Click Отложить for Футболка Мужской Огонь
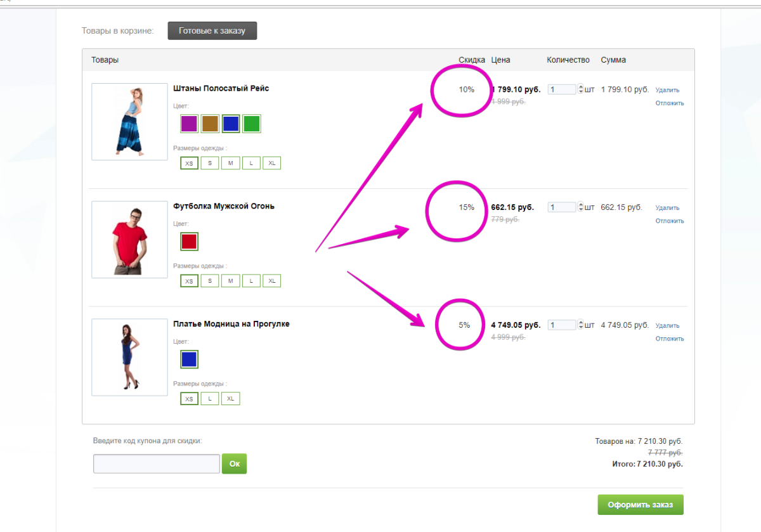This screenshot has height=532, width=761. (x=670, y=221)
